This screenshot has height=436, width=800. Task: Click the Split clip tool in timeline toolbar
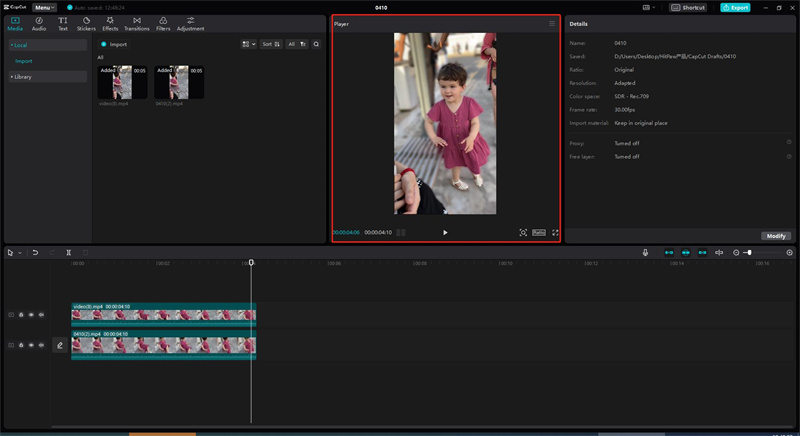[68, 253]
